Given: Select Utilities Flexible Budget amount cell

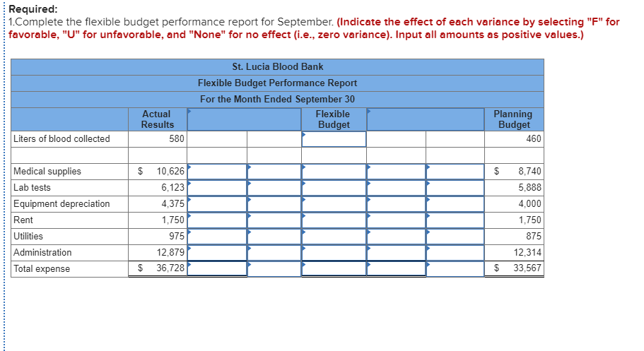Looking at the screenshot, I should pyautogui.click(x=334, y=237).
